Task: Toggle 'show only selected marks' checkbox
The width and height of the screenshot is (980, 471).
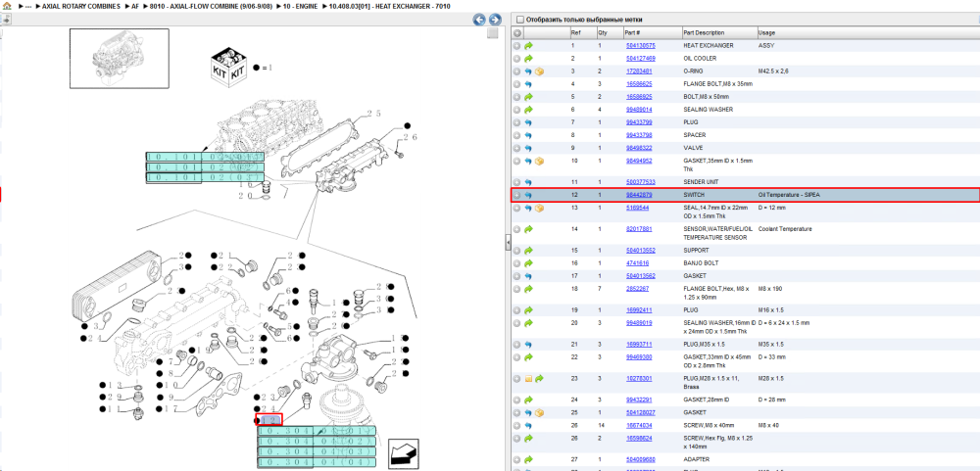Action: pos(520,20)
